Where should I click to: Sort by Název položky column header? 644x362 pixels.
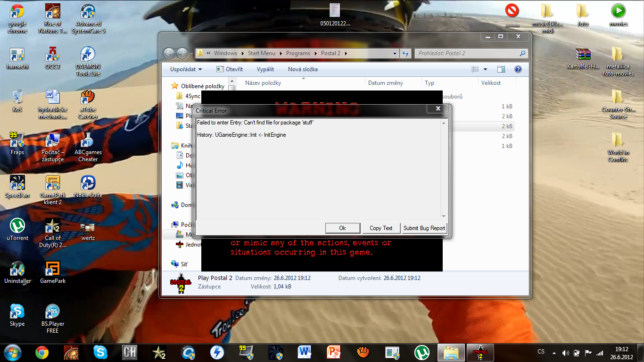point(263,83)
